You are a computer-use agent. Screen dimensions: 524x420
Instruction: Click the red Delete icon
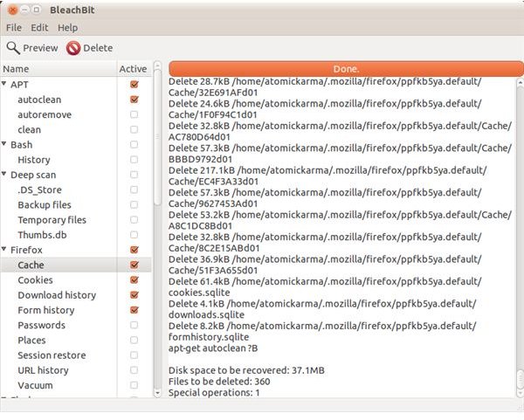pyautogui.click(x=73, y=48)
